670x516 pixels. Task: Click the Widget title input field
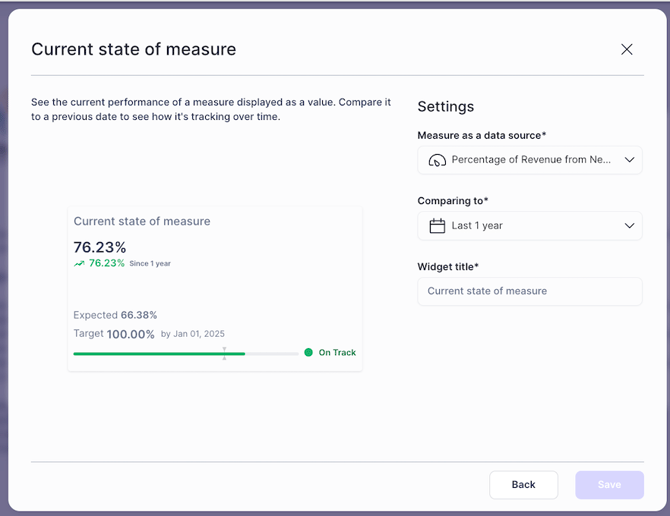pos(530,291)
